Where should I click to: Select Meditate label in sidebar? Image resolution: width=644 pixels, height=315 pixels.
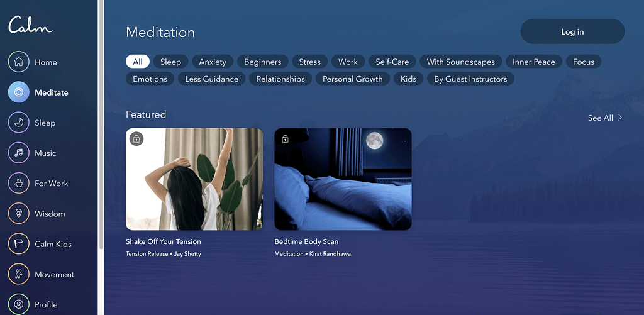coord(52,93)
